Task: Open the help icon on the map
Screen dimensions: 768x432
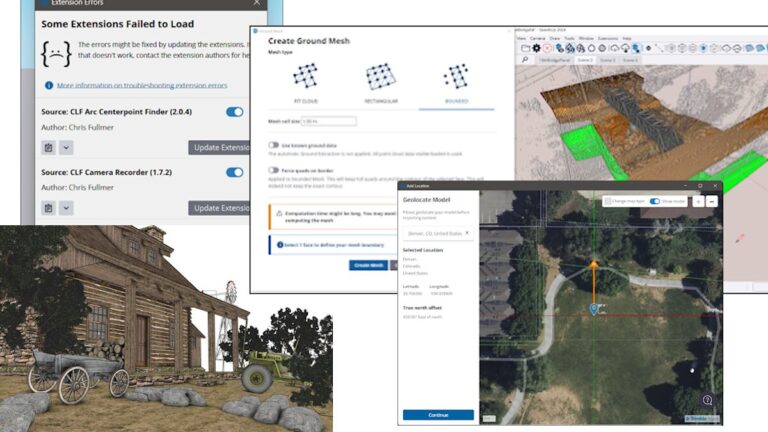Action: coord(707,400)
